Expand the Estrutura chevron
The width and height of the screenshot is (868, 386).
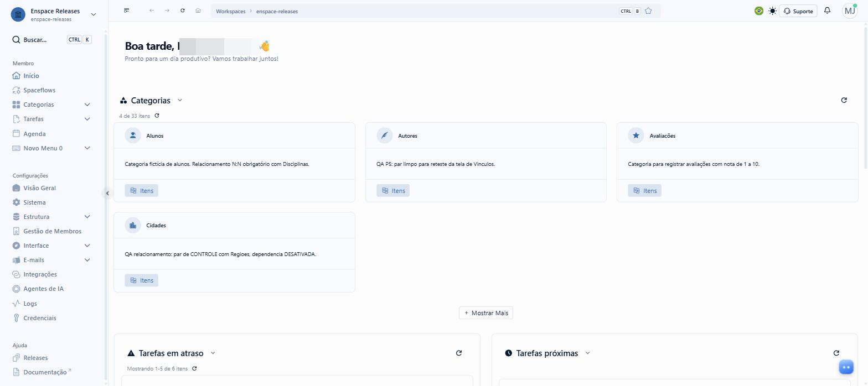click(87, 217)
